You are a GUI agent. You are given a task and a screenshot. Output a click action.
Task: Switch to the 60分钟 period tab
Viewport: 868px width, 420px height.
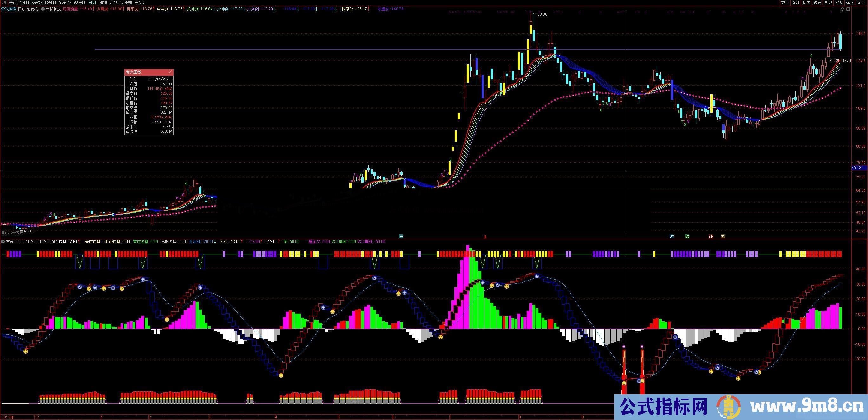coord(80,3)
